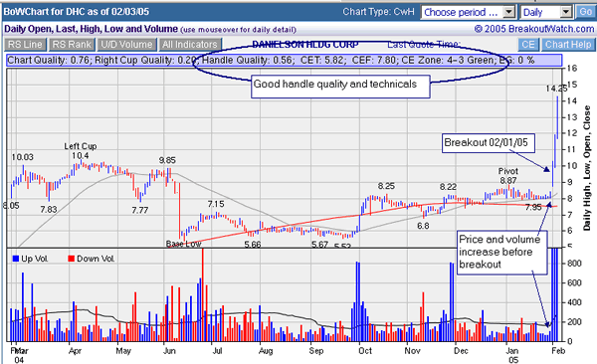This screenshot has width=597, height=364.
Task: Click the Up Vol. blue legend swatch
Action: tap(16, 259)
